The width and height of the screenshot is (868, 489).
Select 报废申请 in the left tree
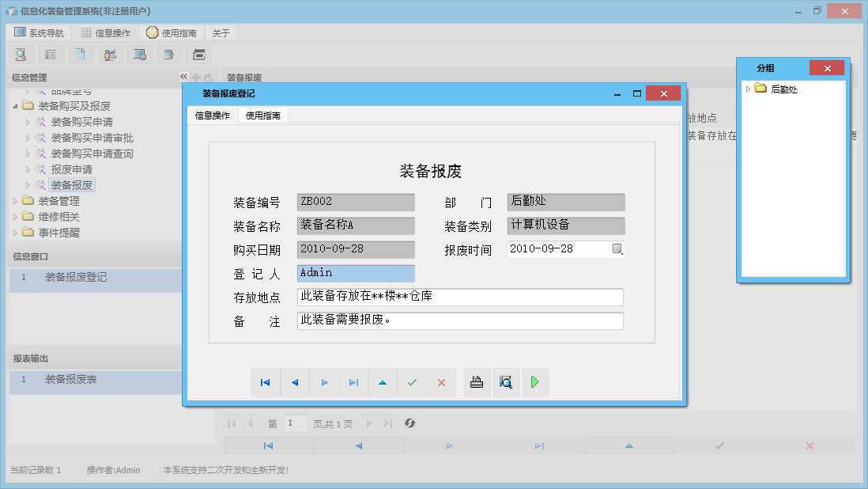(72, 169)
